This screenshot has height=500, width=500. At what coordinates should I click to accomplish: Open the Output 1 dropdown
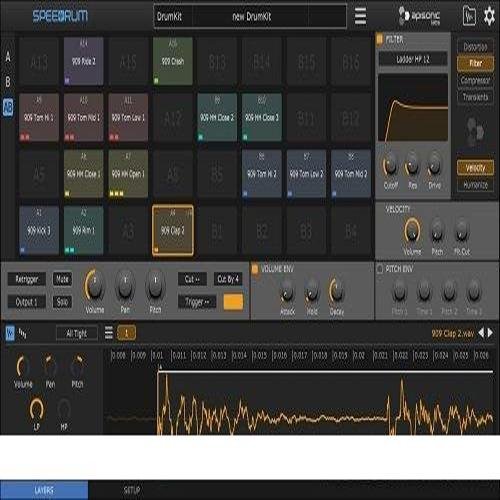(x=27, y=302)
